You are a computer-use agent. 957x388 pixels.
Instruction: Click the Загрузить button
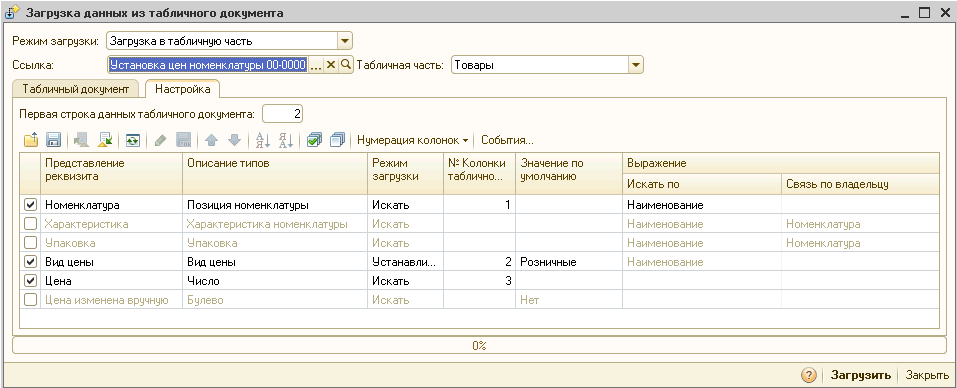[861, 375]
